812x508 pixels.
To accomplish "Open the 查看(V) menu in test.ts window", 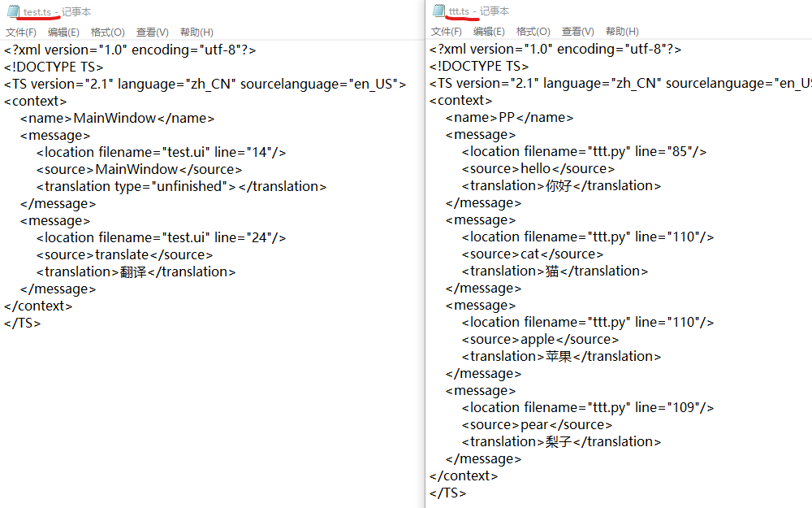I will tap(151, 32).
